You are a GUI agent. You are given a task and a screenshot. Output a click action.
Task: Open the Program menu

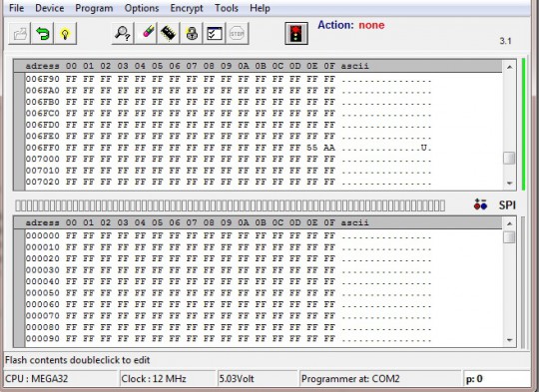click(94, 8)
